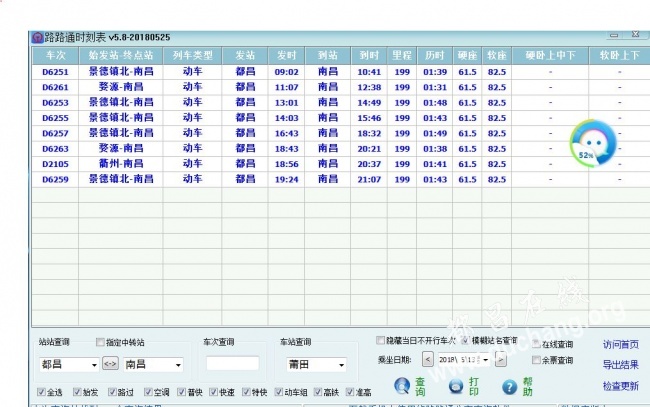Open the 访问首页 link
Viewport: 650px width, 407px height.
621,344
